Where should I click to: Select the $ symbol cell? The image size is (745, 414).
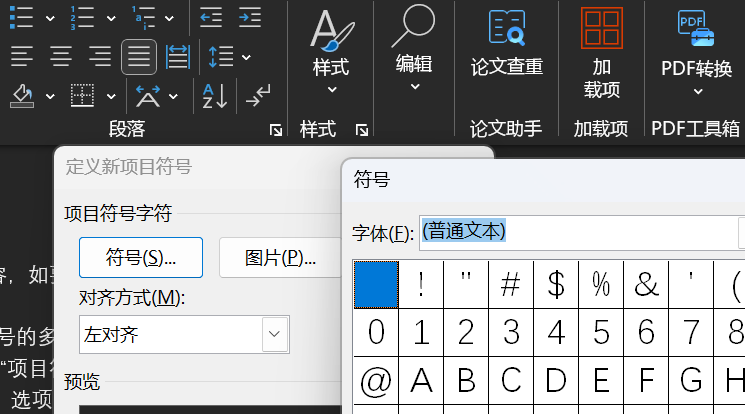click(556, 284)
